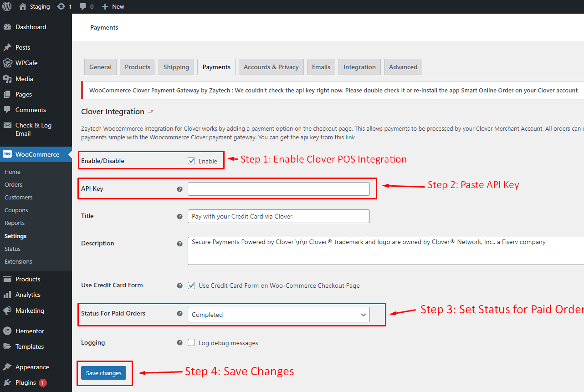Screen dimensions: 584x392
Task: Click the WordPress logo in the admin bar
Action: coord(6,6)
